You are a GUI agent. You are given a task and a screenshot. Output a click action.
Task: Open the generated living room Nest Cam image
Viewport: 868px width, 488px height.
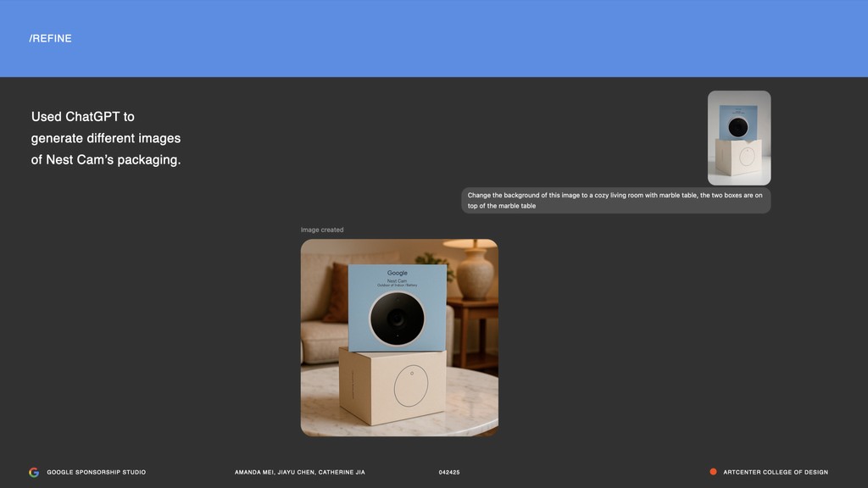pyautogui.click(x=399, y=337)
